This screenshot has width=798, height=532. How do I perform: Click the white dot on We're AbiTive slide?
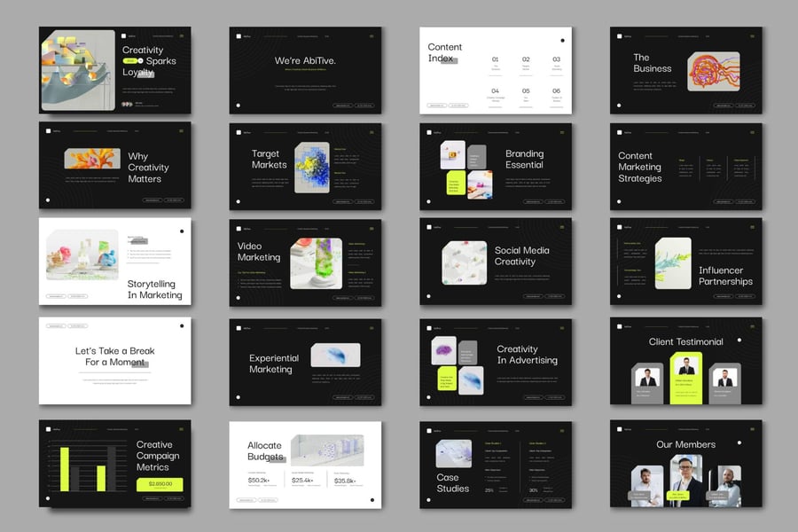(238, 105)
